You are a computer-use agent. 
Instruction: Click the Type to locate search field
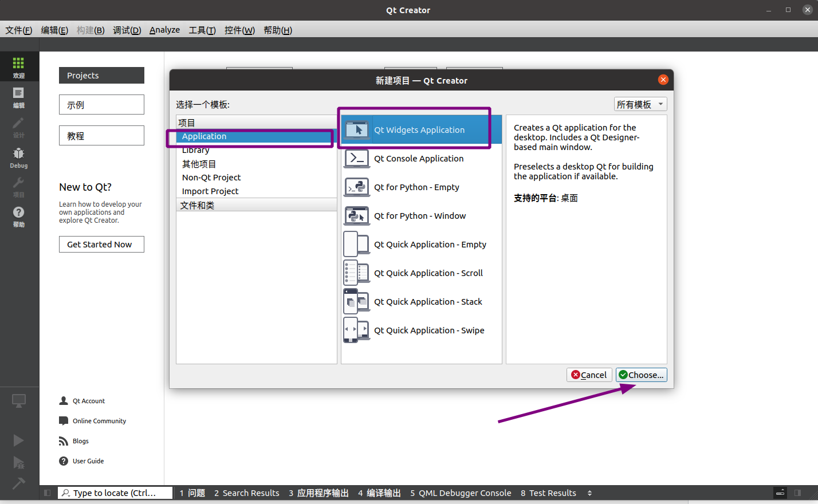coord(115,493)
